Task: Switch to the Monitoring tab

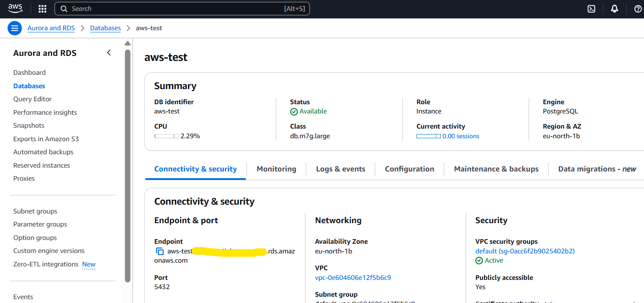Action: [x=276, y=169]
